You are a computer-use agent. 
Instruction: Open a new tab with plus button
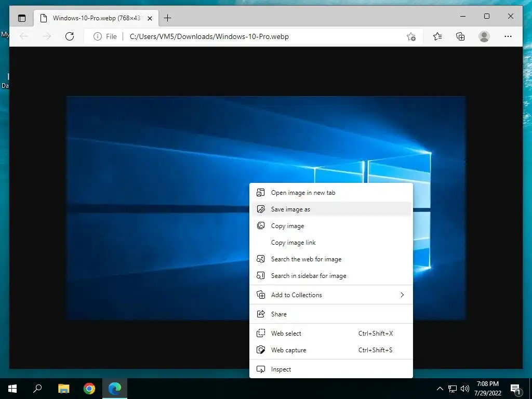point(168,18)
